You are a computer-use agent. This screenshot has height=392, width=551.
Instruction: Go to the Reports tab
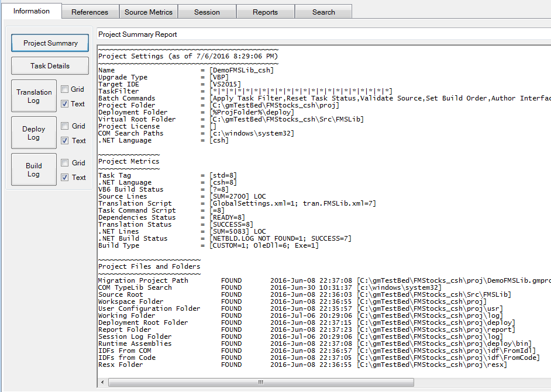(266, 12)
